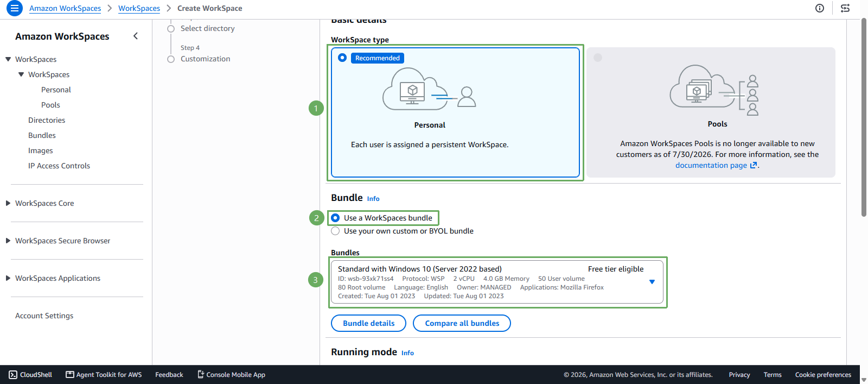Choose Use a WorkSpaces bundle option
The image size is (868, 384).
335,218
